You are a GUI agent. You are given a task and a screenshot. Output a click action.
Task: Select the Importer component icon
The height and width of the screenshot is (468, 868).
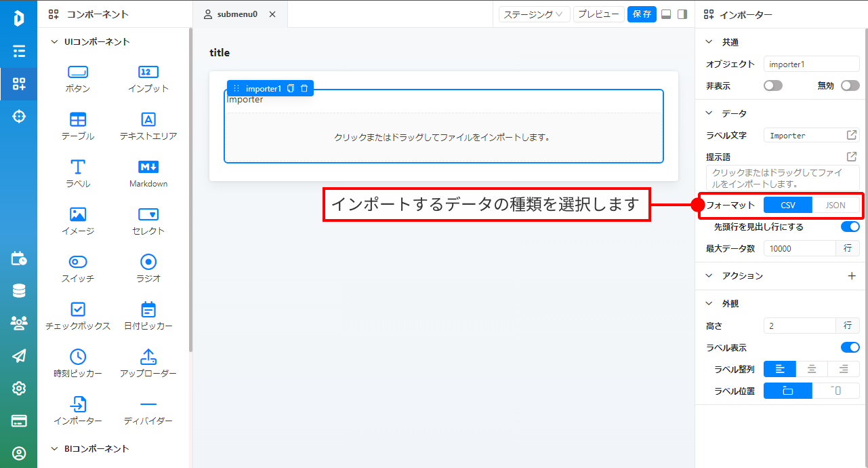pyautogui.click(x=78, y=404)
